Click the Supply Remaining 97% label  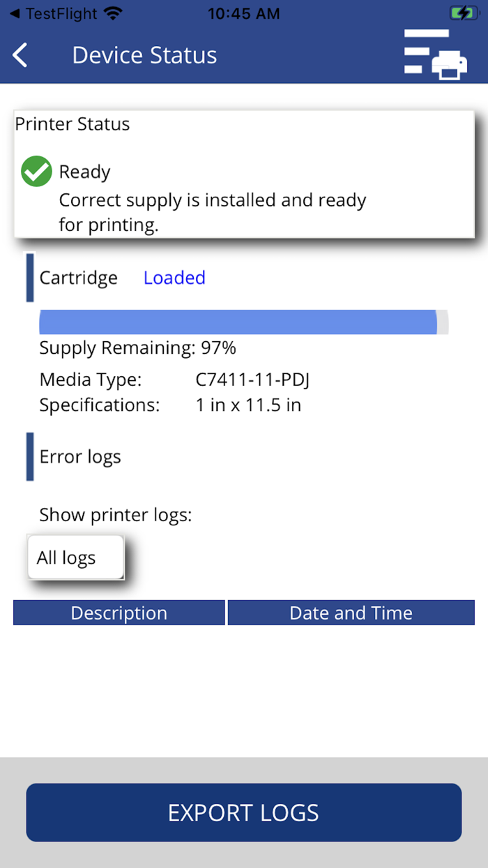[138, 347]
